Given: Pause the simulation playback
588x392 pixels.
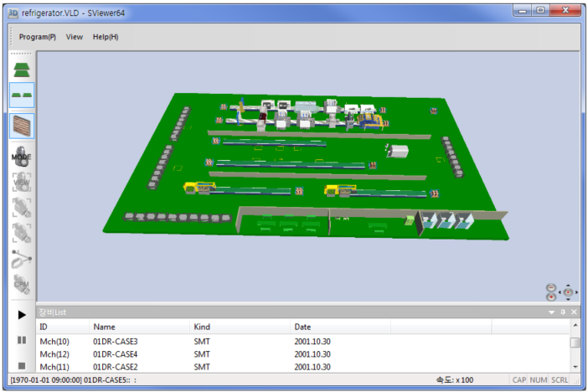Looking at the screenshot, I should tap(22, 340).
